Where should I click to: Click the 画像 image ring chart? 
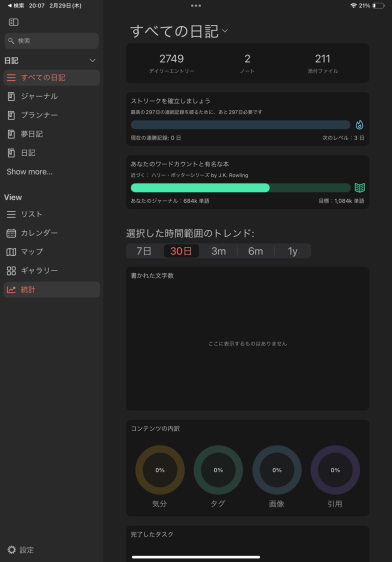pos(277,470)
